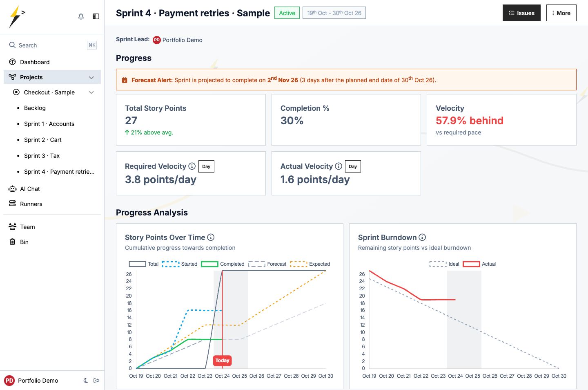Toggle the Total series in the legend
The width and height of the screenshot is (588, 390).
144,264
